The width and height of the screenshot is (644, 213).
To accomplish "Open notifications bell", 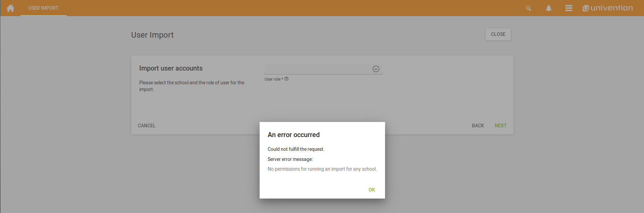I will (548, 8).
